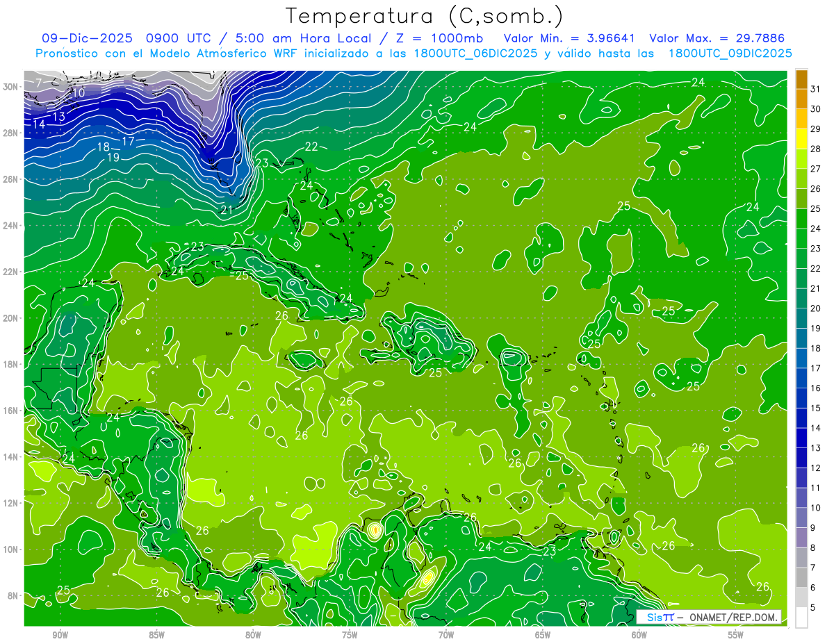Viewport: 834px width, 644px height.
Task: Click the contour label "13" on the map
Action: tap(59, 116)
